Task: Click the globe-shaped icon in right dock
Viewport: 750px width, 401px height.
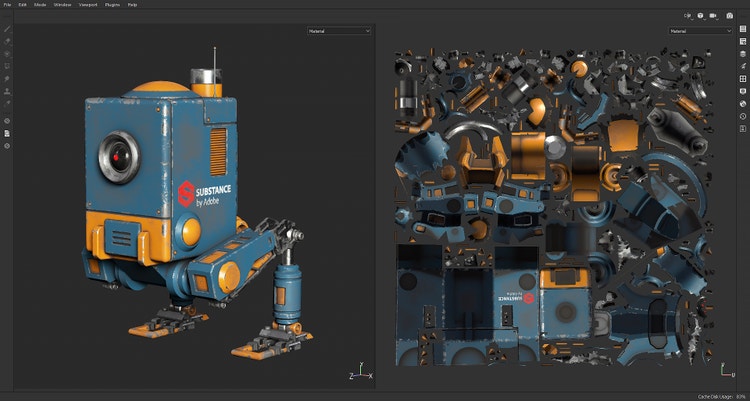Action: (x=743, y=103)
